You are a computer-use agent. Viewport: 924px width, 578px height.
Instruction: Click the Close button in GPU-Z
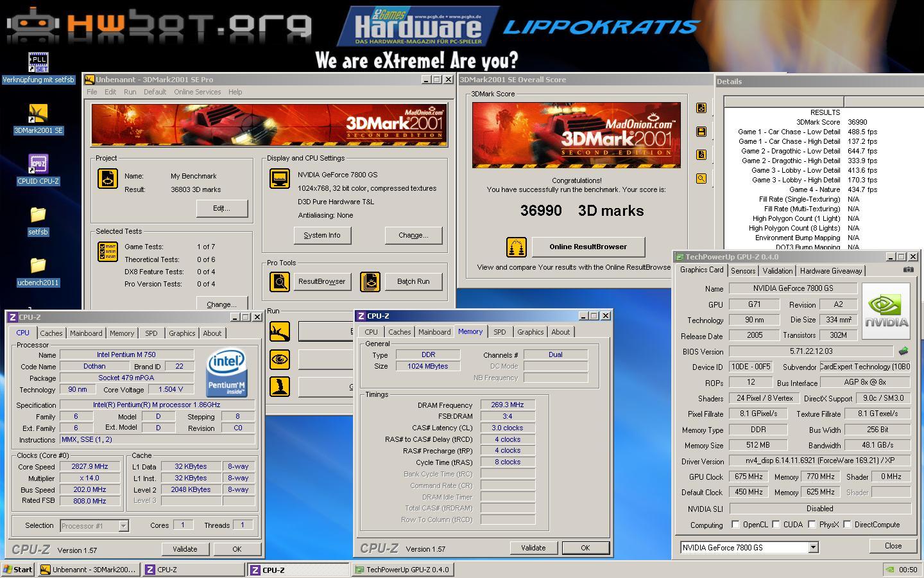click(x=893, y=546)
